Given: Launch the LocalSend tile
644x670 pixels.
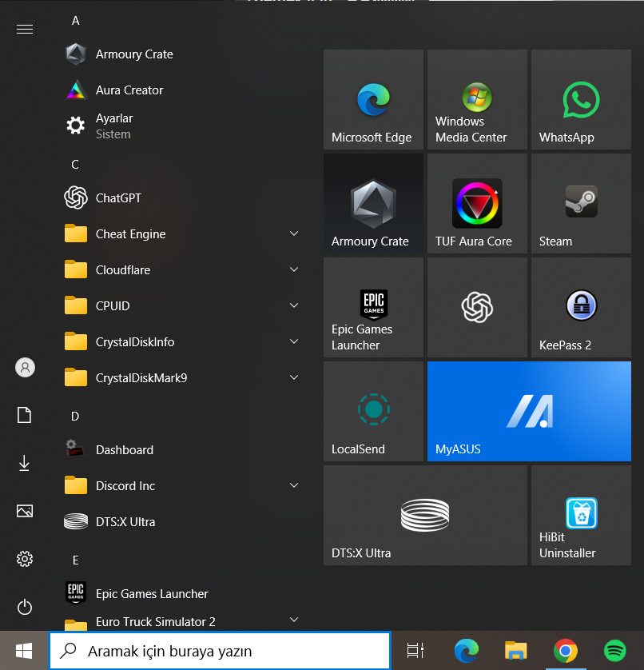Looking at the screenshot, I should coord(373,411).
